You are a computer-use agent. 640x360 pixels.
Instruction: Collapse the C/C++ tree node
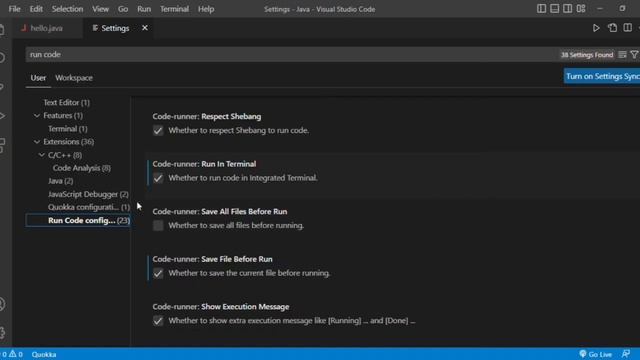pos(42,155)
